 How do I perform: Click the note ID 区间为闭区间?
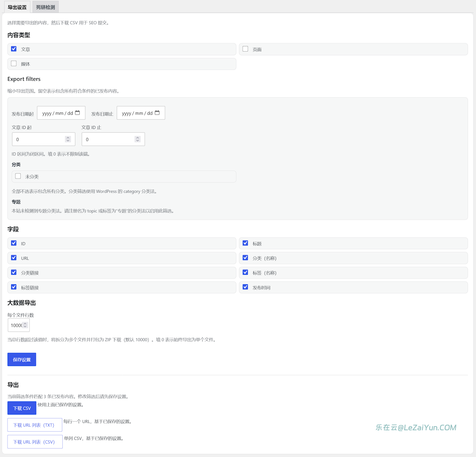coord(28,154)
